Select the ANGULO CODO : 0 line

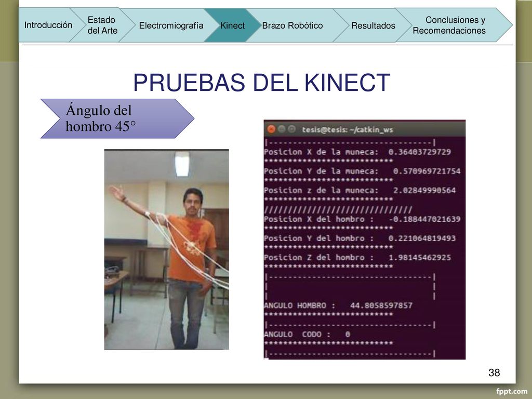coord(307,334)
